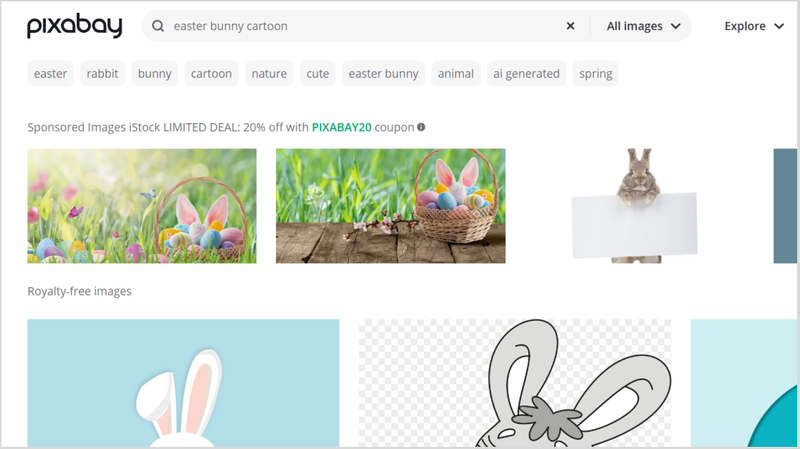
Task: Select the animal tag
Action: (x=456, y=73)
